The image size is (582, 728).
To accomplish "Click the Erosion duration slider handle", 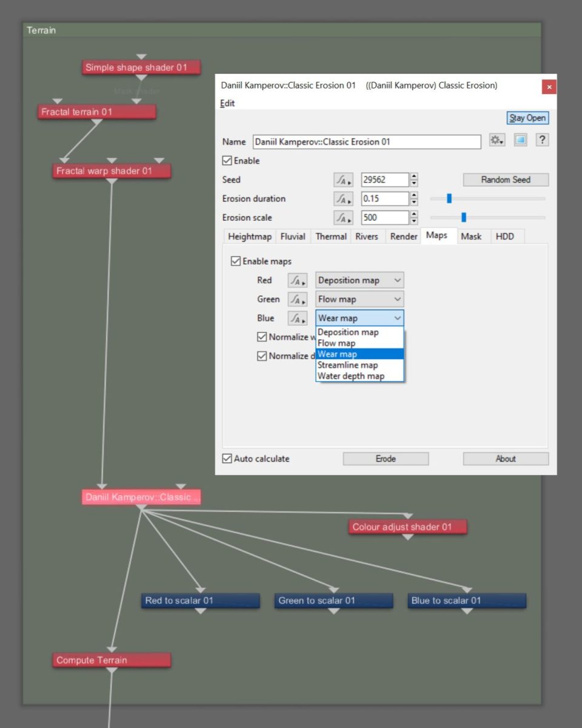I will point(449,198).
